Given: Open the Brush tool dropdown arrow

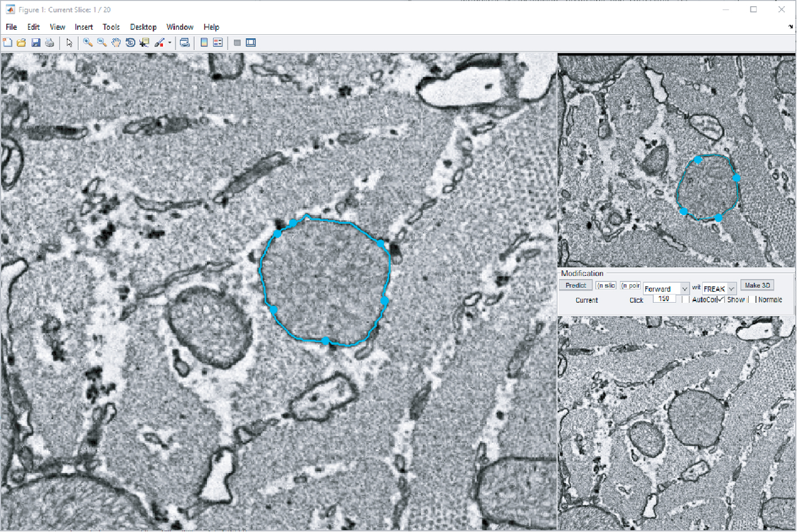Looking at the screenshot, I should click(170, 43).
